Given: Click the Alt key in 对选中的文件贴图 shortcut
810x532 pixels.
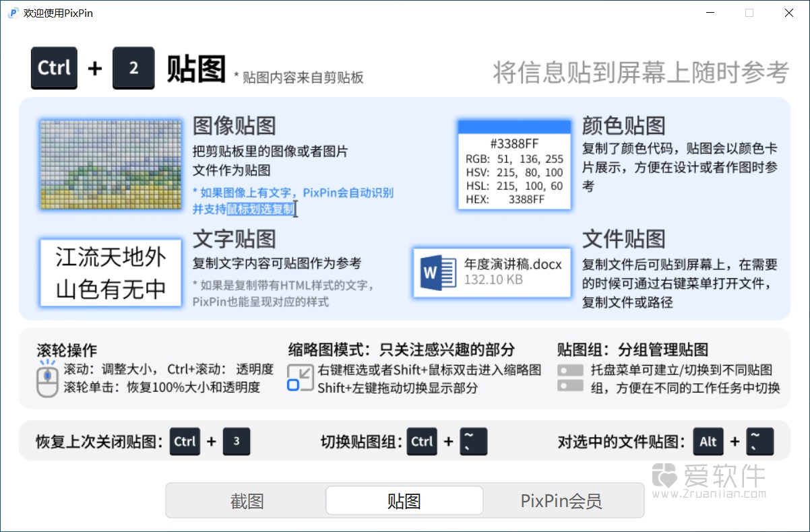Looking at the screenshot, I should pyautogui.click(x=708, y=442).
